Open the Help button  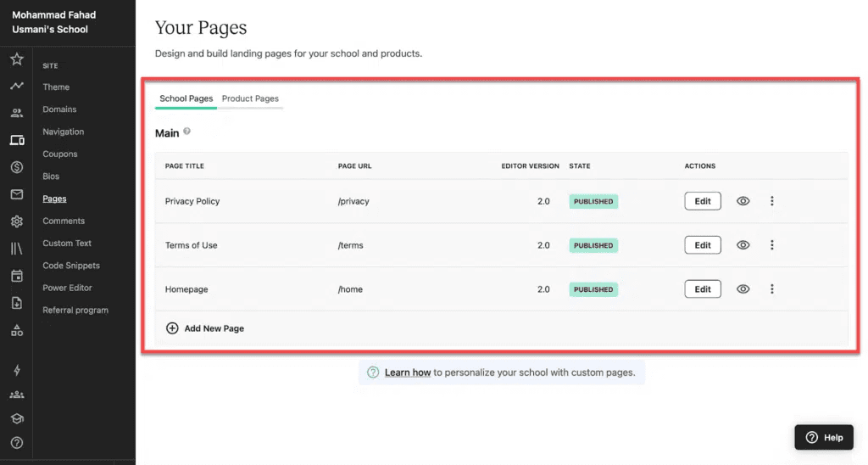pos(824,437)
